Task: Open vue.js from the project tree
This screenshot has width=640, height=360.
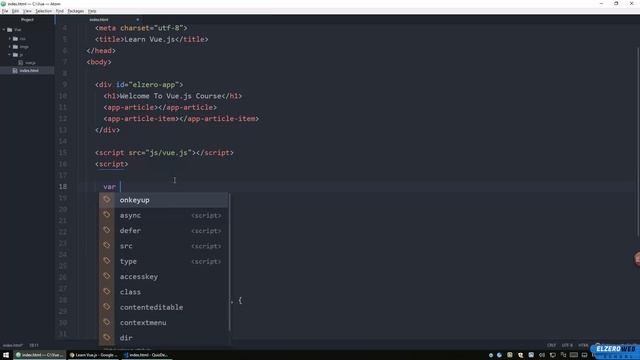Action: coord(30,63)
